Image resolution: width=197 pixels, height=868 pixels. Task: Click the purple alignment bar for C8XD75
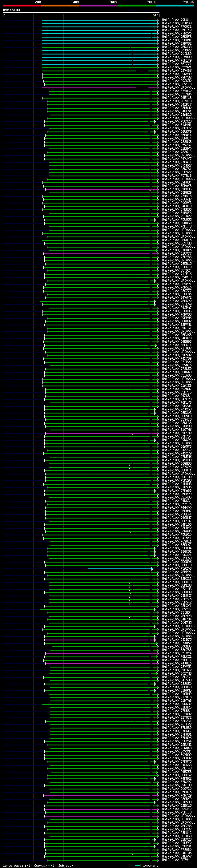[x=100, y=640]
